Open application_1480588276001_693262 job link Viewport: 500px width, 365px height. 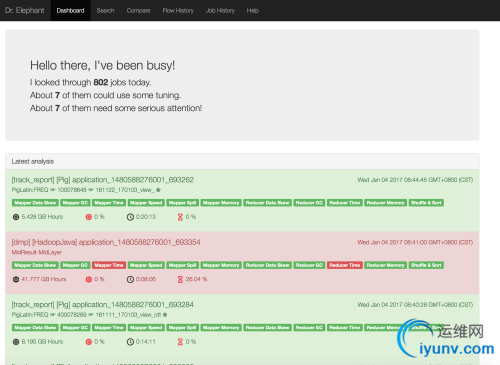[x=103, y=180]
